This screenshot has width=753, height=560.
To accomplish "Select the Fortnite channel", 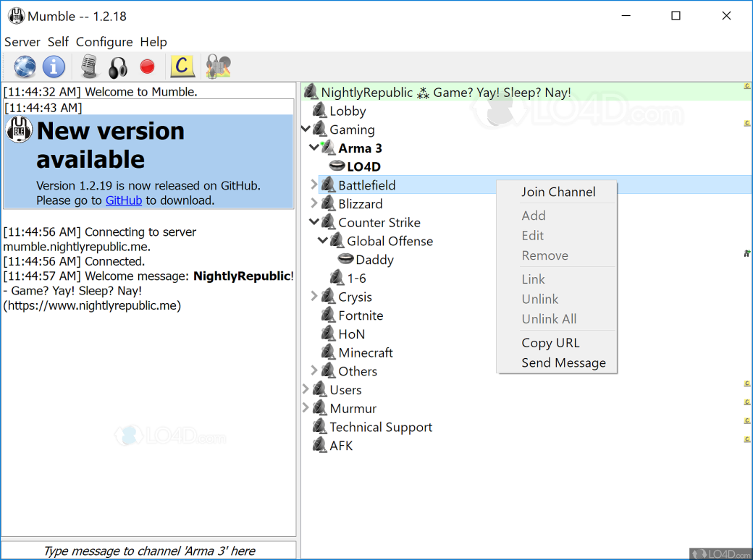I will 361,315.
